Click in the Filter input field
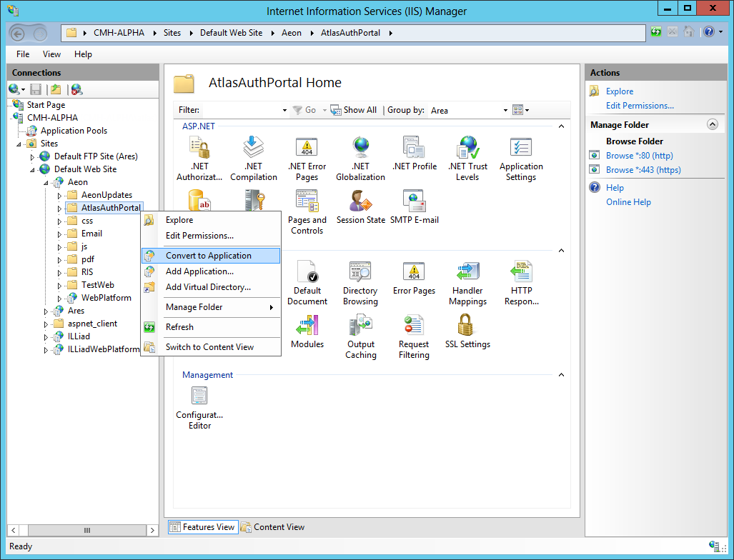This screenshot has height=560, width=734. click(x=243, y=110)
